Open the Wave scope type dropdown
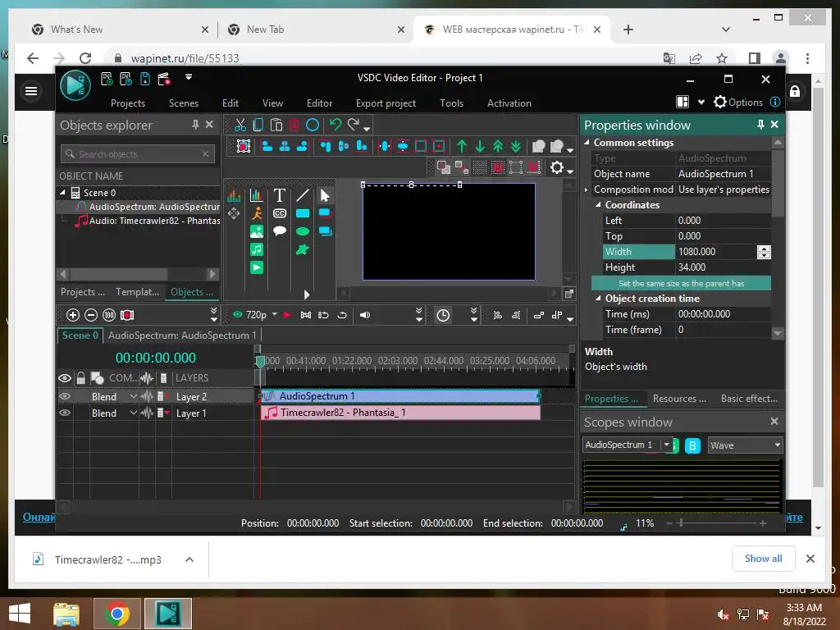The width and height of the screenshot is (840, 630). click(x=777, y=445)
